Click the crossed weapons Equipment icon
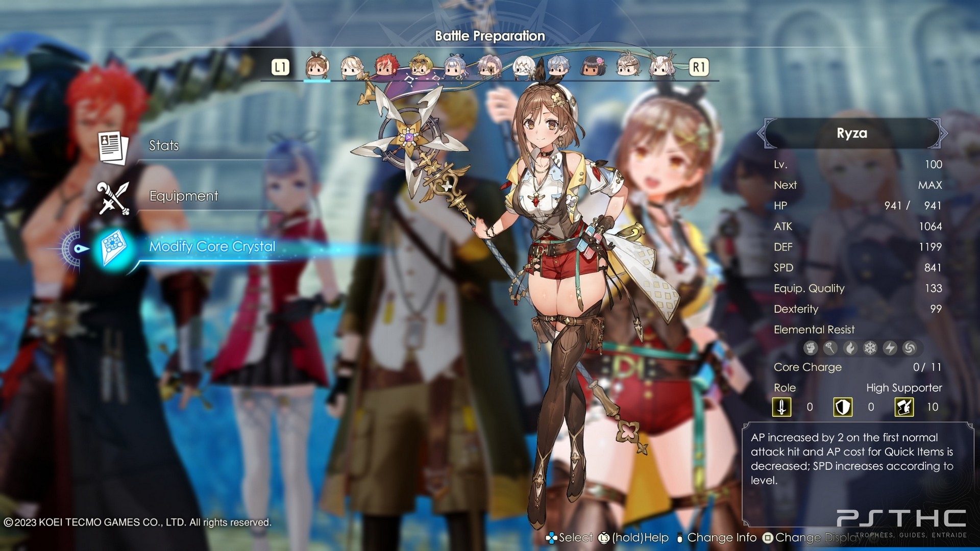The width and height of the screenshot is (980, 551). coord(113,198)
